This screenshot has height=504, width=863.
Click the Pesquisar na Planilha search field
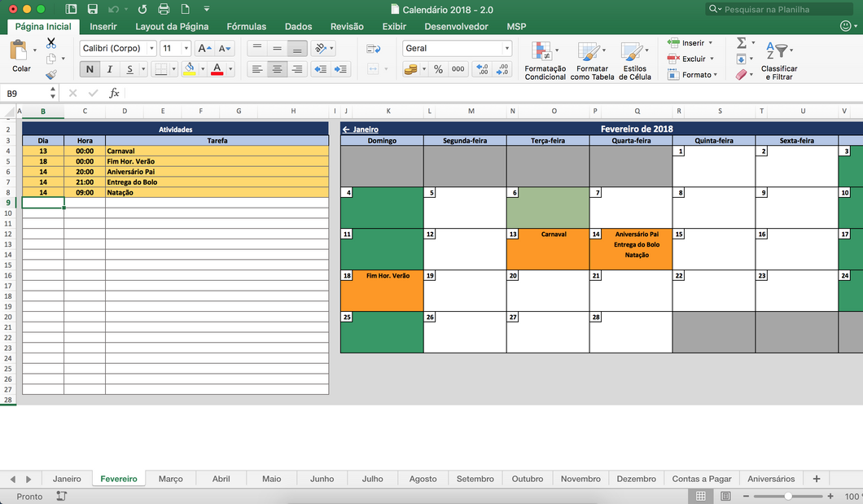tap(779, 9)
